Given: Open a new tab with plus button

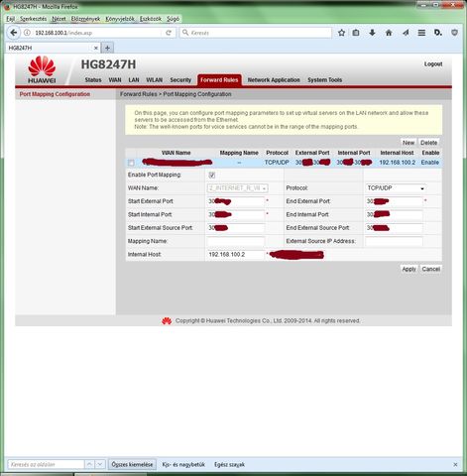Looking at the screenshot, I should (x=107, y=48).
